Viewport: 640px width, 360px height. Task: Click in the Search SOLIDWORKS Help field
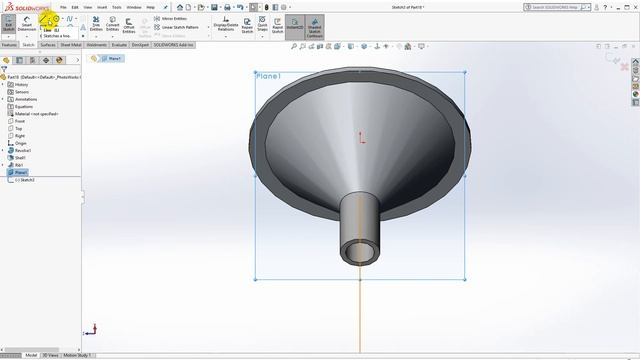click(x=557, y=7)
